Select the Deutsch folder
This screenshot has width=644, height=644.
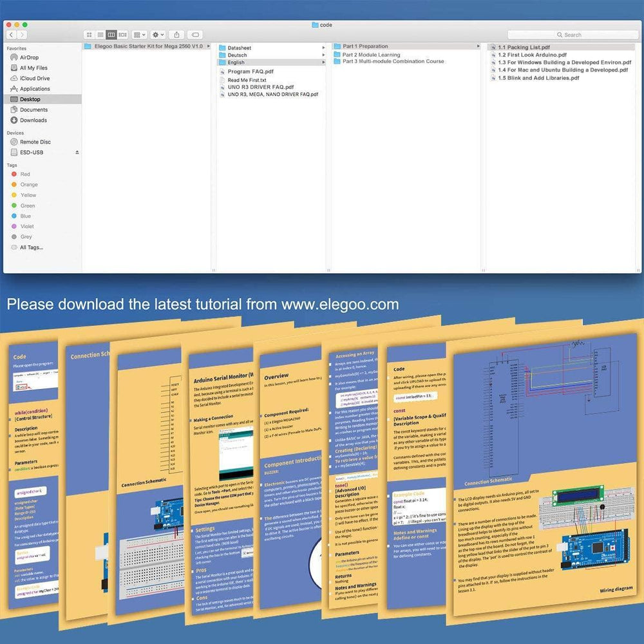click(x=237, y=55)
